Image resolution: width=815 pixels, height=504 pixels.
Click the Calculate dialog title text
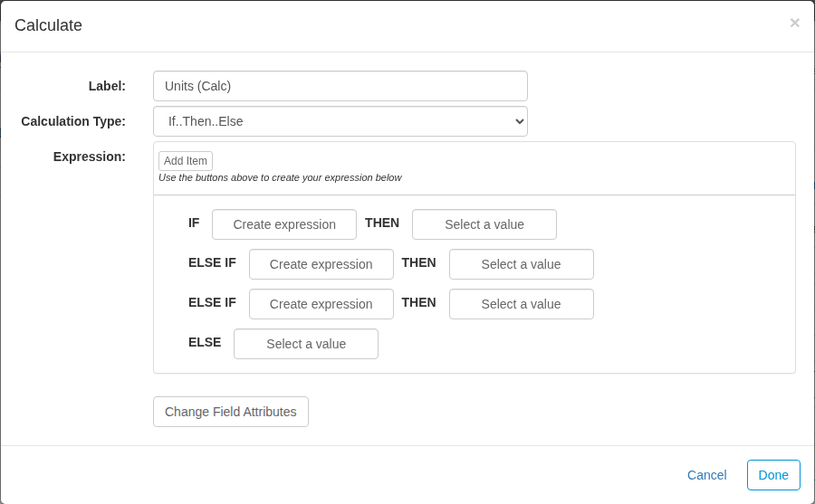(x=48, y=25)
